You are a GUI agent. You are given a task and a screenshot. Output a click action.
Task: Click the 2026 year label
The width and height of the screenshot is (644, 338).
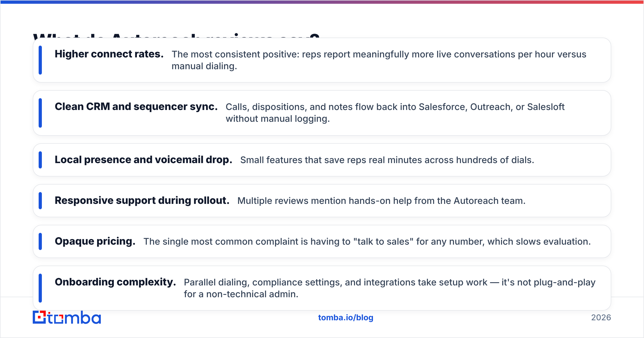click(601, 318)
